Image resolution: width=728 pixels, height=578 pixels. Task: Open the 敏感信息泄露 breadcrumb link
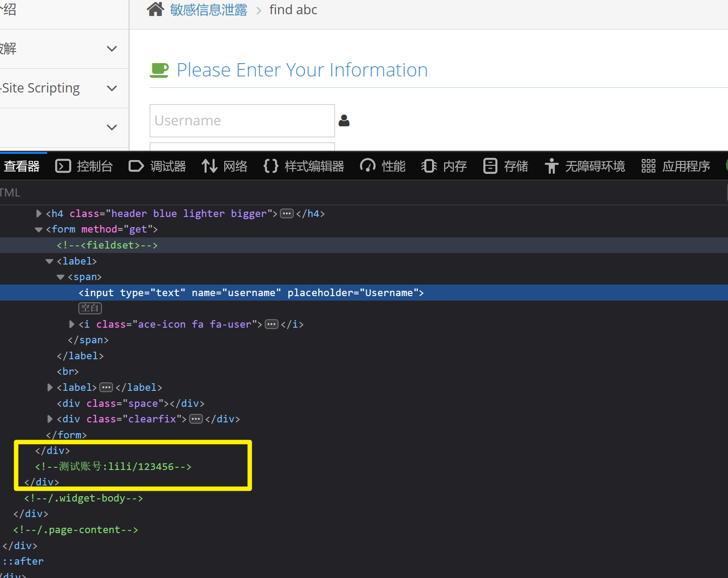pos(209,10)
